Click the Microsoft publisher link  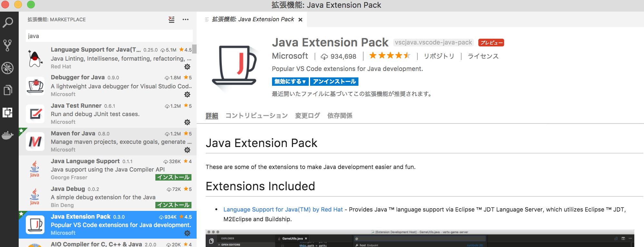[290, 56]
